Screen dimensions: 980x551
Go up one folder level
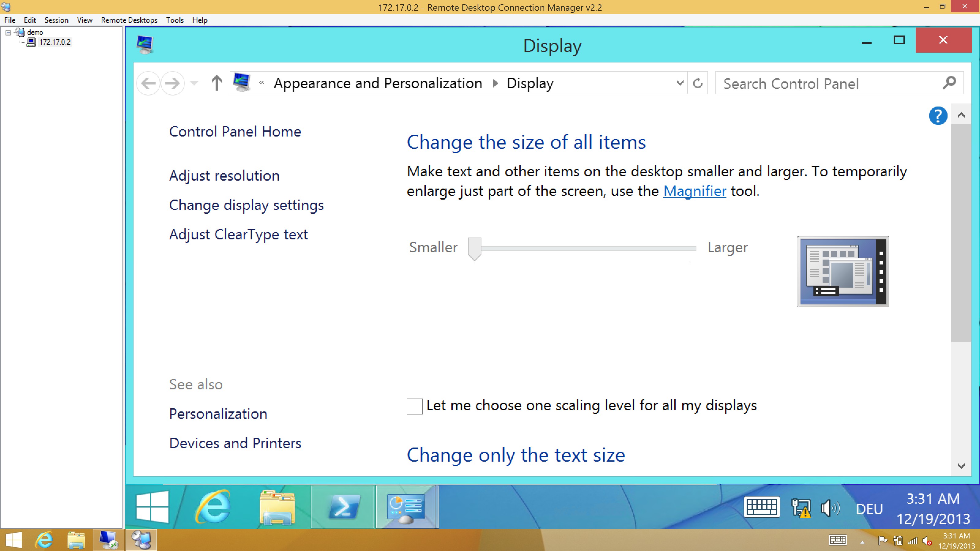pyautogui.click(x=217, y=83)
